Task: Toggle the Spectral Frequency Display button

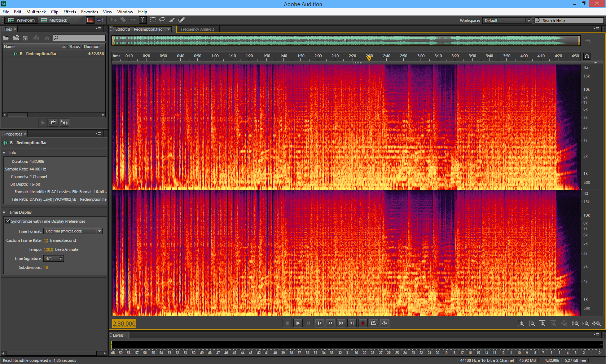Action: 90,20
